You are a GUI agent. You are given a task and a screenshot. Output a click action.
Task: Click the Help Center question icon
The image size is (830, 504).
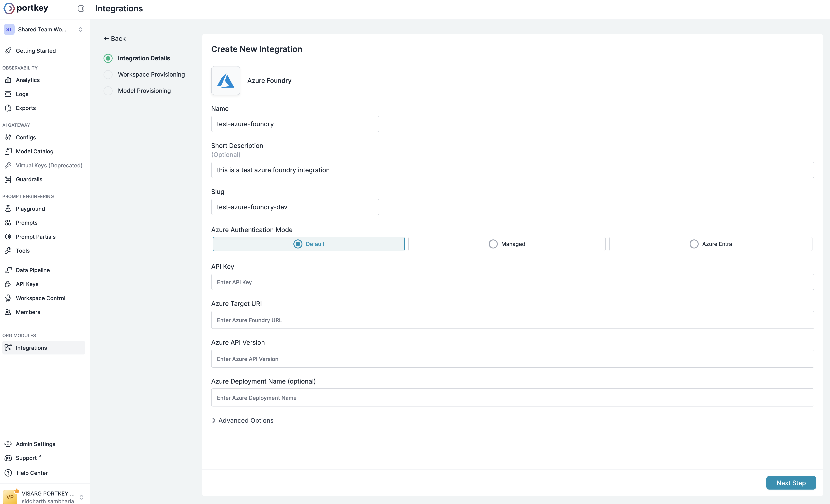[8, 473]
